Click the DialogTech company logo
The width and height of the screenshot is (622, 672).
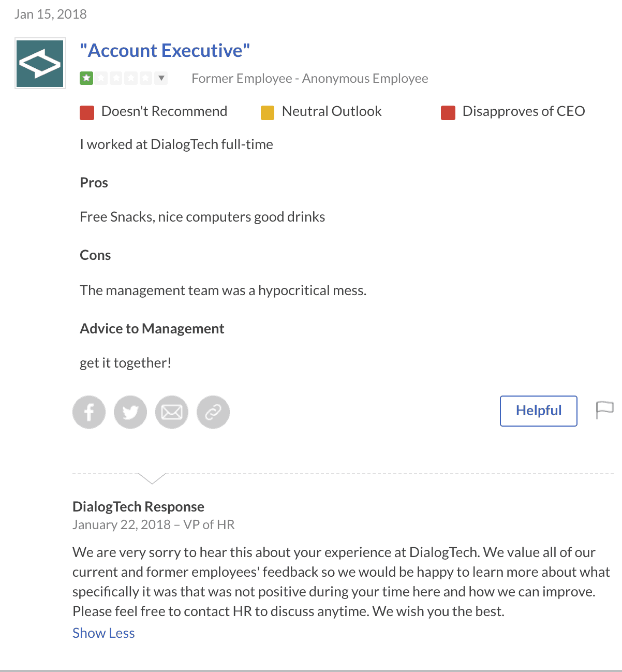click(x=40, y=63)
